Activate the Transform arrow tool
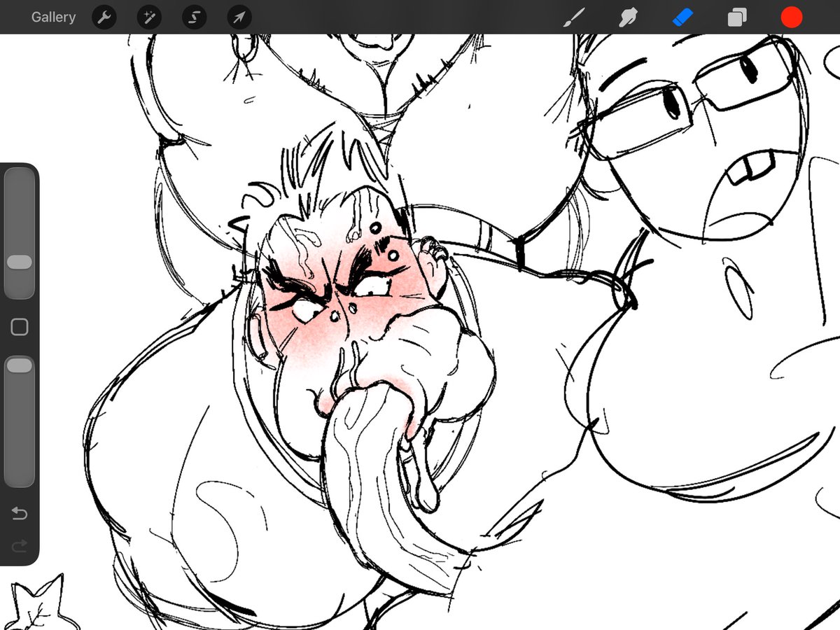The image size is (840, 630). (239, 17)
